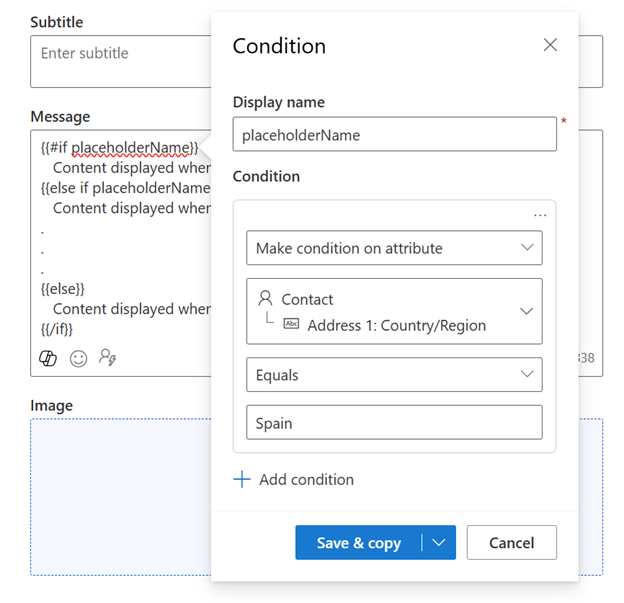Screen dimensions: 624x603
Task: Click the plus icon to add condition
Action: [x=242, y=480]
